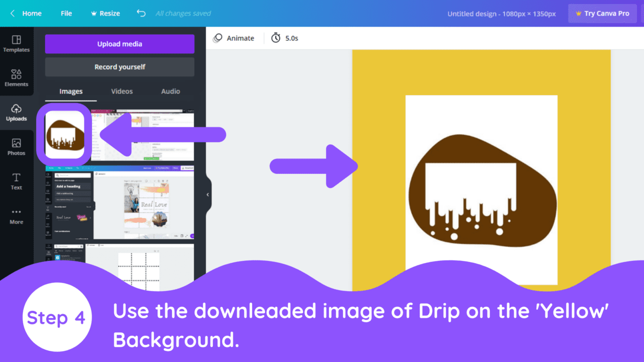The image size is (644, 362).
Task: Switch to the Videos tab
Action: click(122, 91)
